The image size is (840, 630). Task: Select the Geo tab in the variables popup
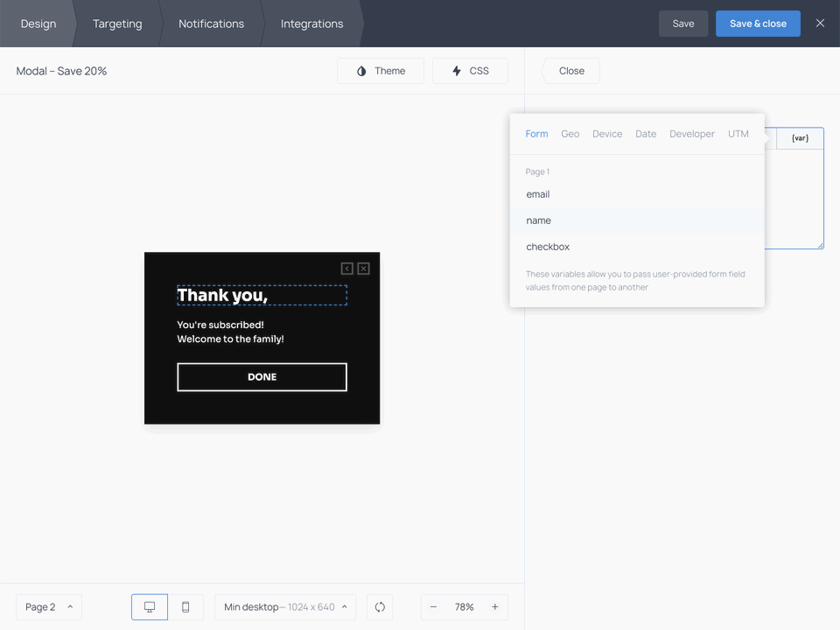570,133
